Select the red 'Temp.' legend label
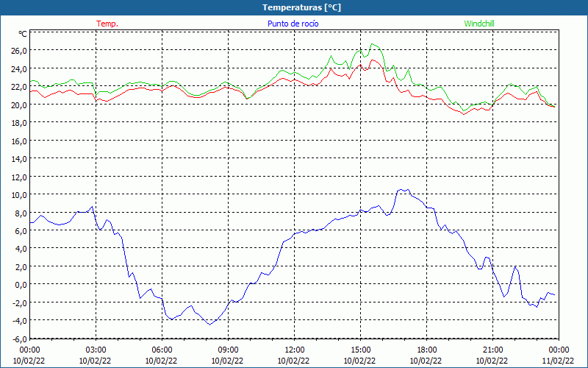588x368 pixels. pos(107,24)
